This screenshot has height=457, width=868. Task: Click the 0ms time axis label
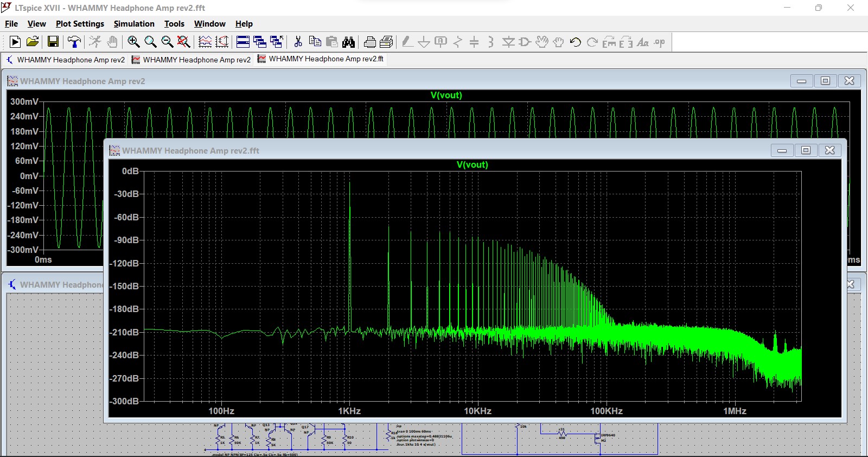[x=43, y=259]
